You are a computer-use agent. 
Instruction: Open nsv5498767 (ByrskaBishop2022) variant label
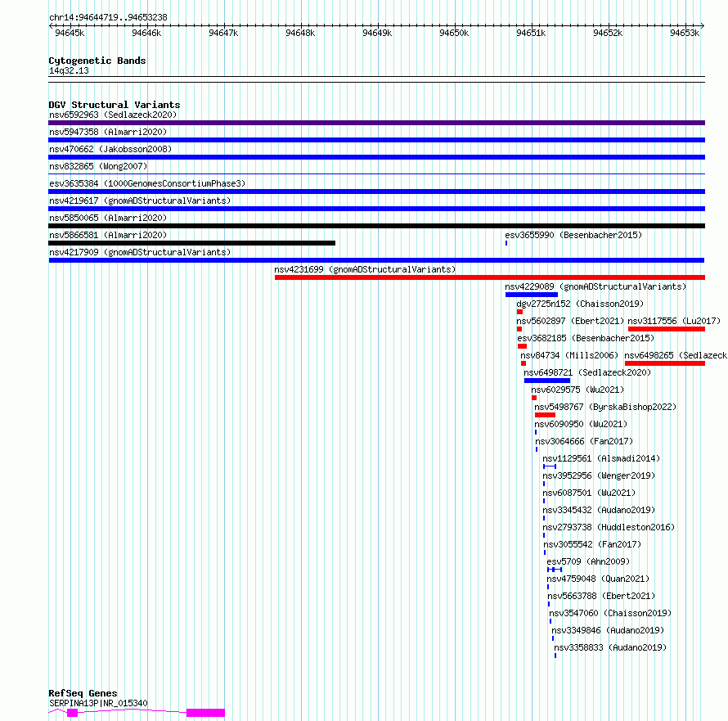(x=605, y=407)
